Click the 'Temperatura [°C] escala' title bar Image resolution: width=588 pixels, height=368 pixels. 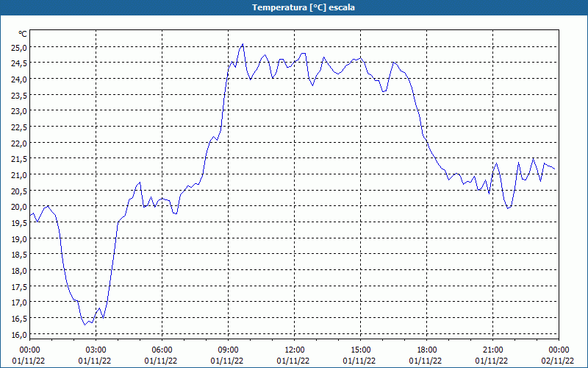pos(294,7)
